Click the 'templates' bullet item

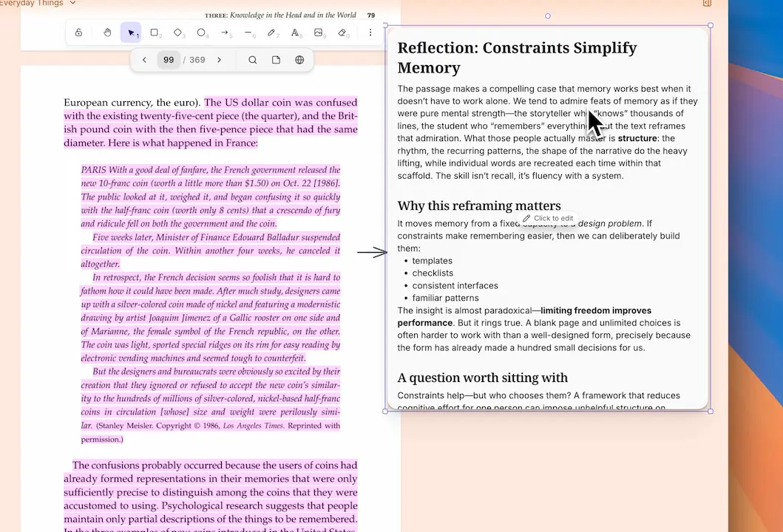pos(432,261)
